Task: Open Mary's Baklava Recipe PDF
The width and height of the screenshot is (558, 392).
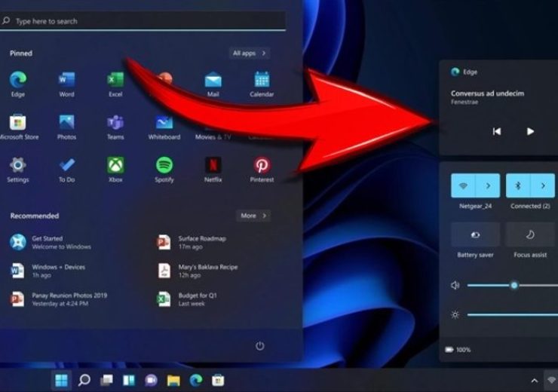Action: (x=197, y=271)
